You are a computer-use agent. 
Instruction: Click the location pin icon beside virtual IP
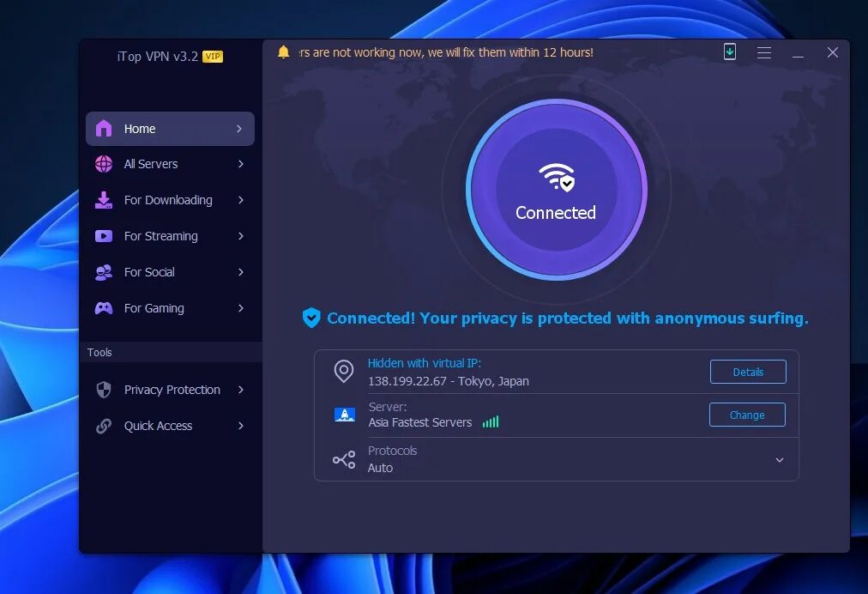(x=344, y=371)
